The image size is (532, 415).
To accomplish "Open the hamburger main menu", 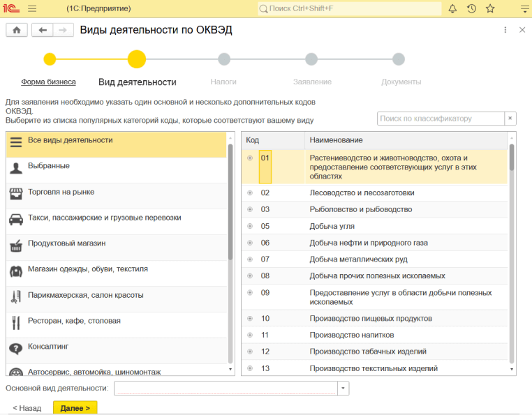I will click(32, 9).
